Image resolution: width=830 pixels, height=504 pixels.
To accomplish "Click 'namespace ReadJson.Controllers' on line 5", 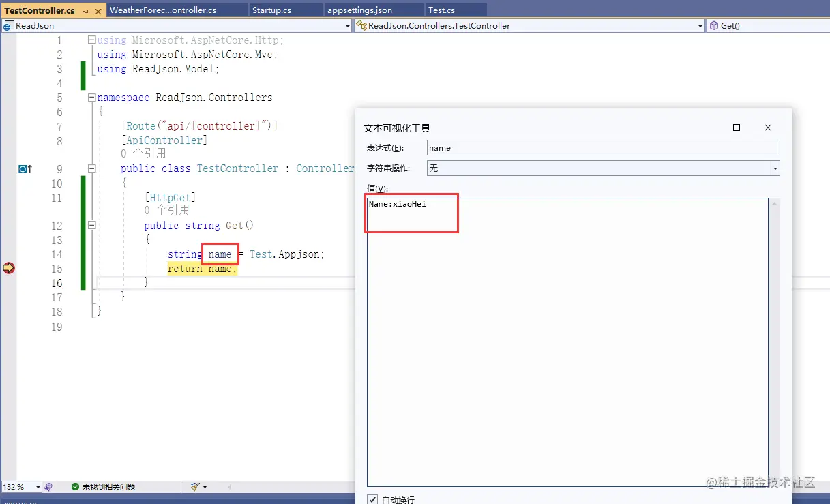I will [185, 98].
